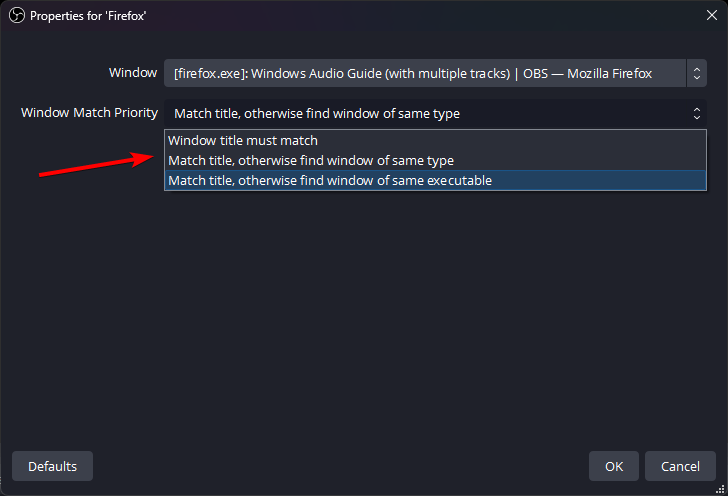Screen dimensions: 728x496
Task: Reset settings with the Defaults button
Action: (52, 466)
